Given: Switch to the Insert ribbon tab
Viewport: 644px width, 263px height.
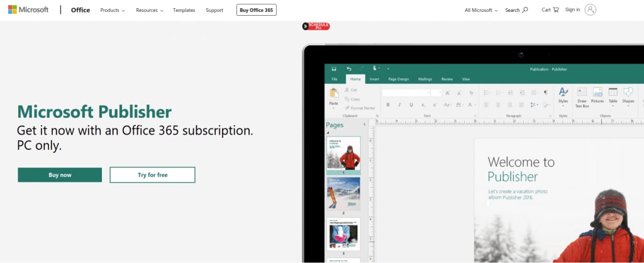Looking at the screenshot, I should [374, 79].
